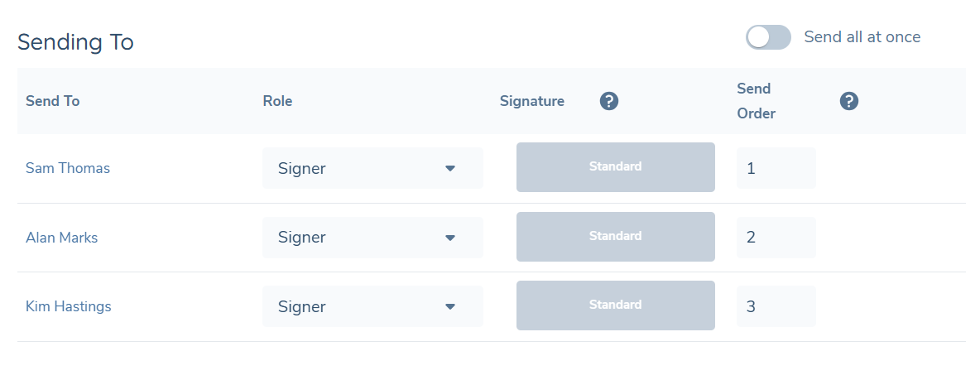Open the Role dropdown for Alan Marks
Image resolution: width=980 pixels, height=380 pixels.
(x=372, y=238)
